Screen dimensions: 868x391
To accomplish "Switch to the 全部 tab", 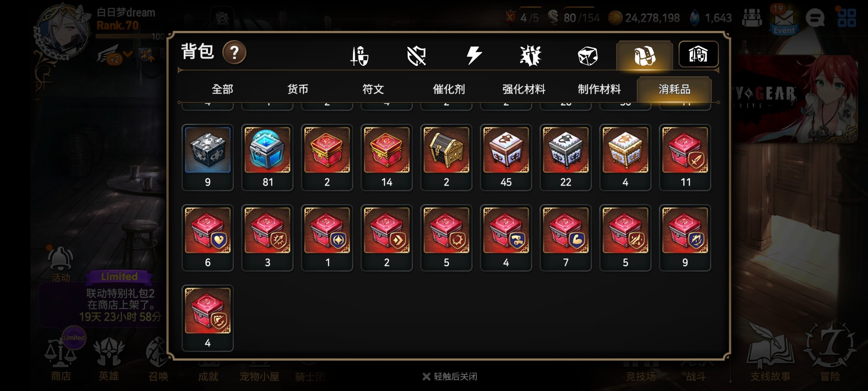I will point(222,89).
